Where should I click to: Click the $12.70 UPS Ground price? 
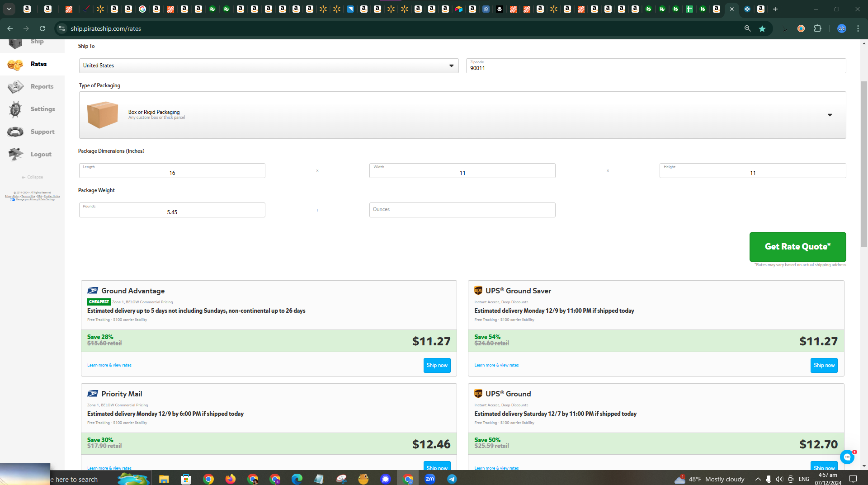pos(818,444)
